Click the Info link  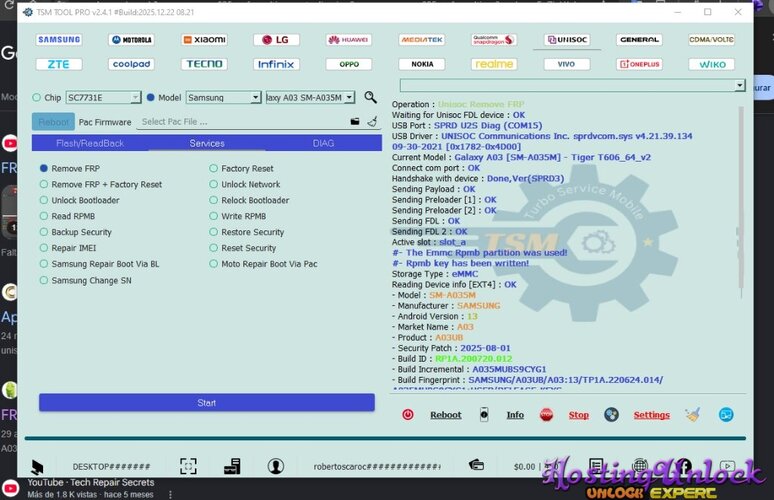[515, 415]
